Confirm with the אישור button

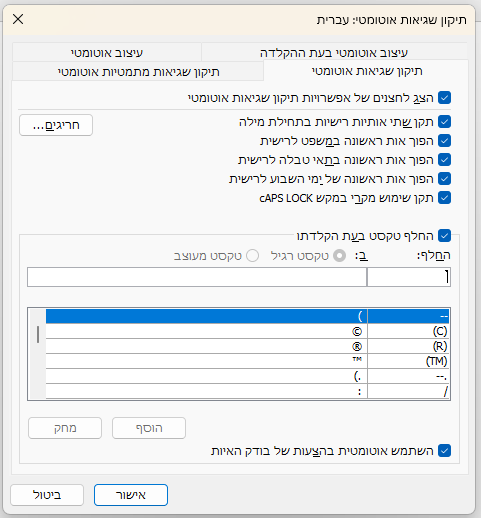click(x=131, y=495)
